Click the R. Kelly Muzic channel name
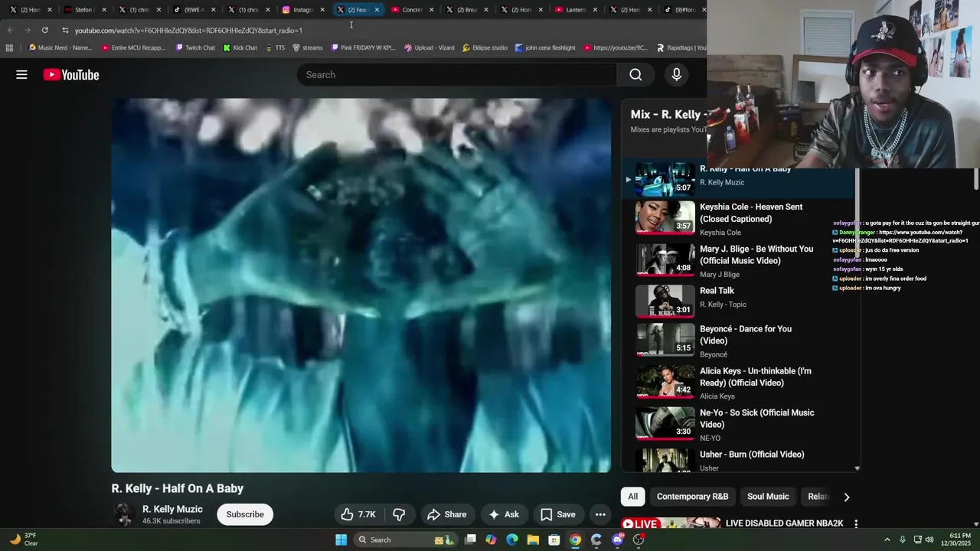 tap(172, 509)
